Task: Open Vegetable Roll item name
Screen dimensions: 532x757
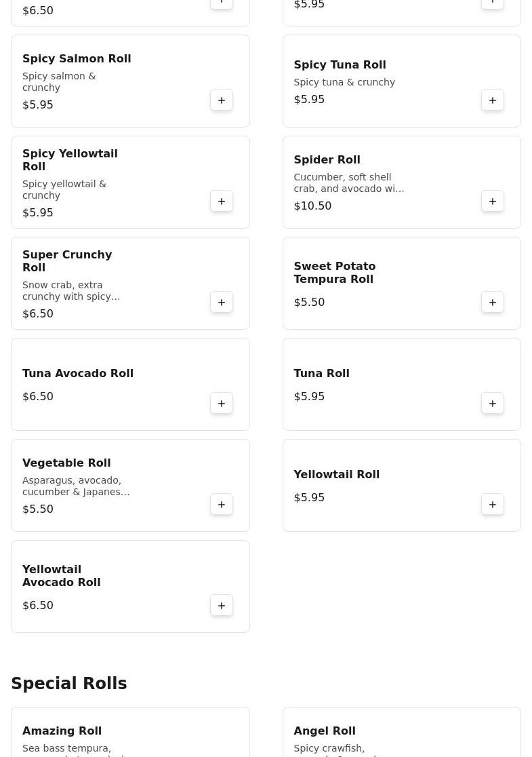Action: pyautogui.click(x=66, y=463)
